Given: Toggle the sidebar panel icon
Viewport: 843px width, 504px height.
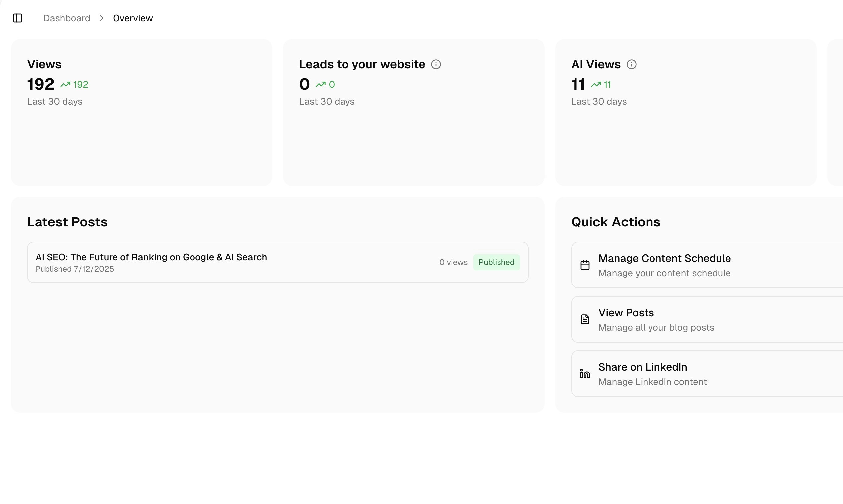Looking at the screenshot, I should point(18,18).
